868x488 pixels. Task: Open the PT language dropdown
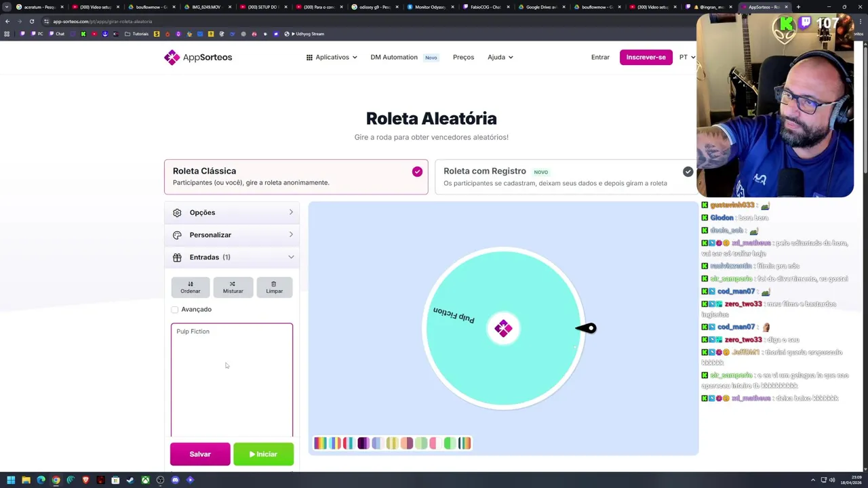coord(688,58)
